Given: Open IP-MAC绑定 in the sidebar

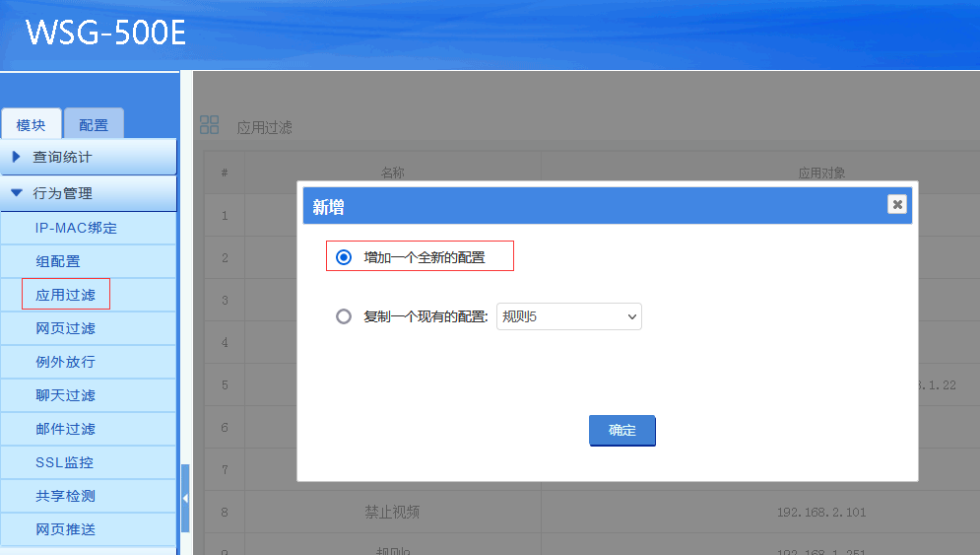Looking at the screenshot, I should click(x=76, y=228).
